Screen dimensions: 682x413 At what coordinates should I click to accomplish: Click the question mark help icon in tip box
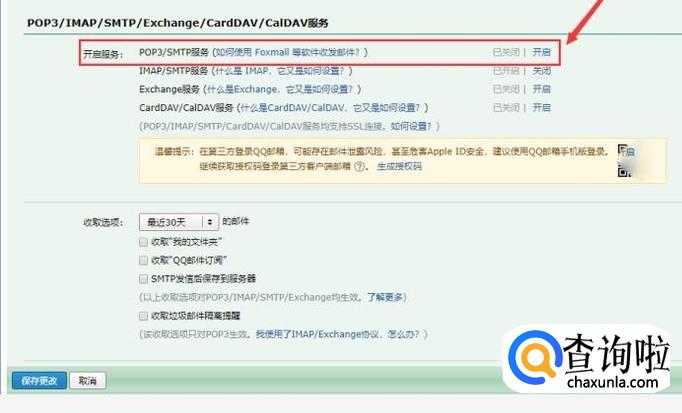pos(359,166)
